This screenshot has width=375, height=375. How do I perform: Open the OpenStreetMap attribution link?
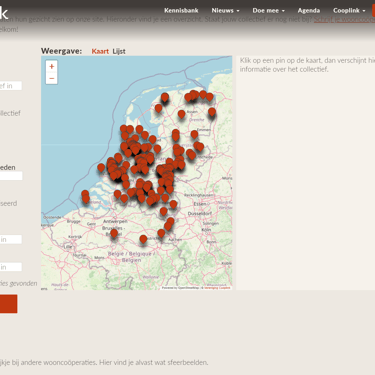(x=189, y=288)
